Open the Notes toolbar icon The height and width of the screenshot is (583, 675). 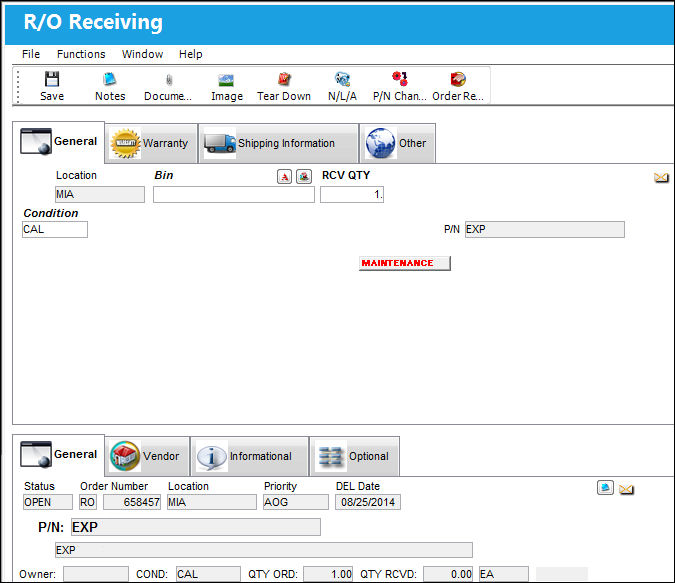(x=110, y=79)
